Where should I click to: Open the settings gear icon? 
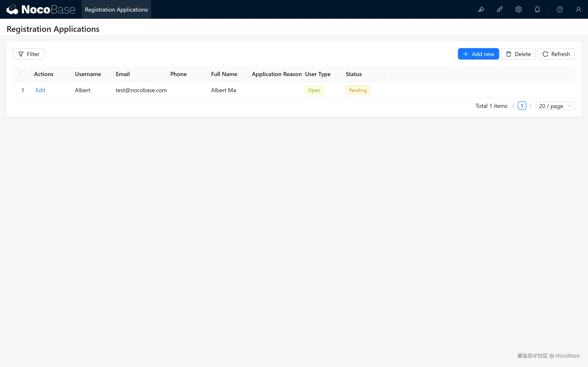tap(519, 9)
